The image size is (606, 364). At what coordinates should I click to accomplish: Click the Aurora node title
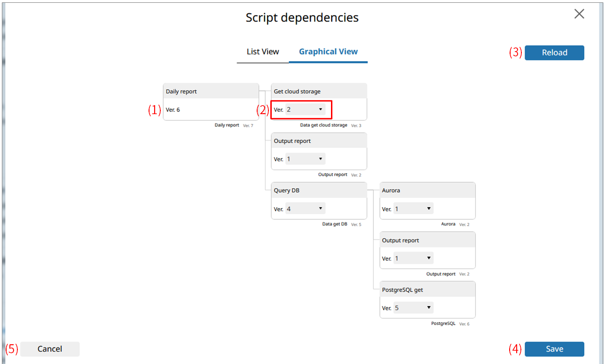tap(391, 191)
